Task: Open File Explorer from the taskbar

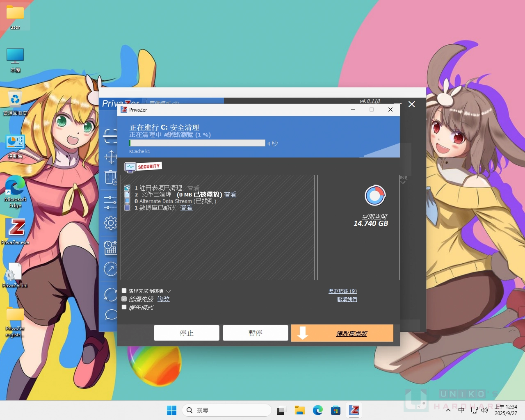Action: coord(299,410)
